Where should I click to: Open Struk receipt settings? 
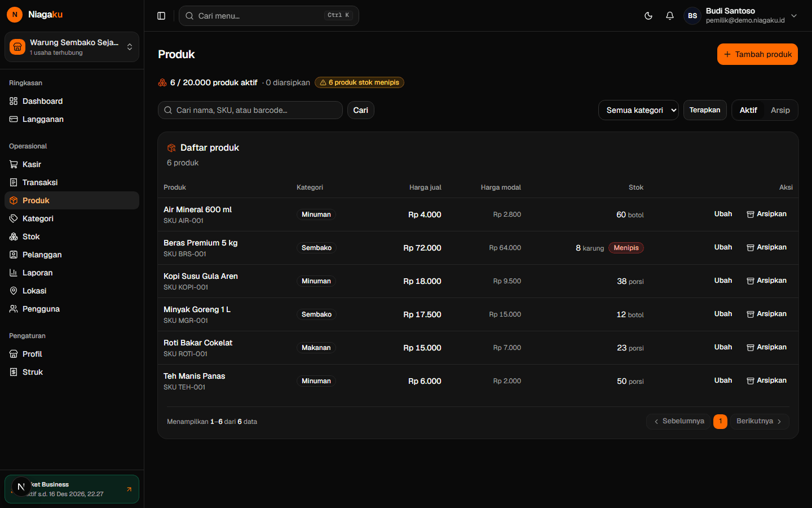coord(72,372)
